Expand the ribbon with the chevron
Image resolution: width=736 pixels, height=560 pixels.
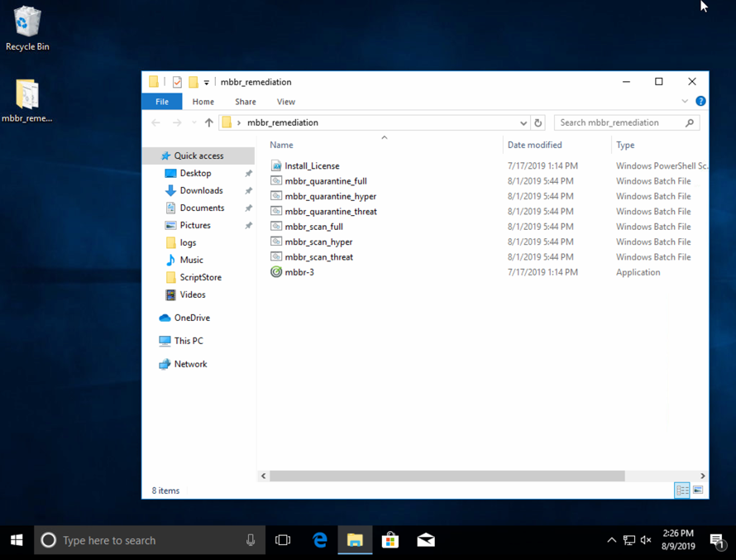point(685,101)
